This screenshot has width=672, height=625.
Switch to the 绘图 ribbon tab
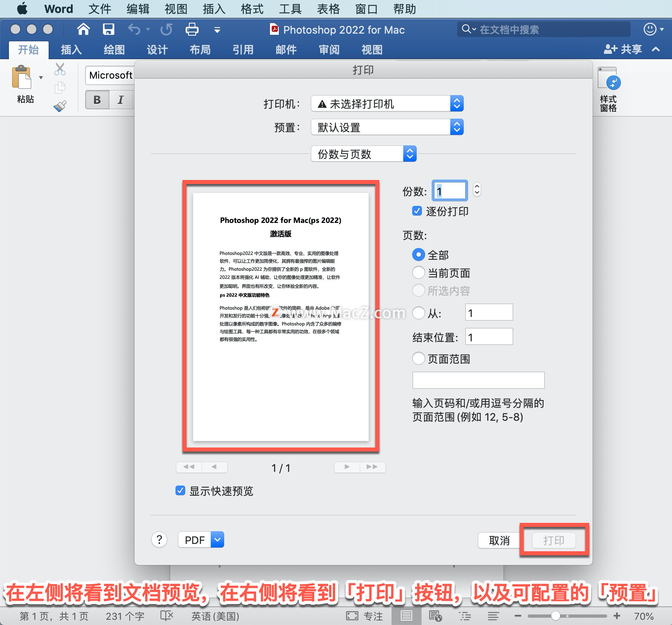point(114,49)
